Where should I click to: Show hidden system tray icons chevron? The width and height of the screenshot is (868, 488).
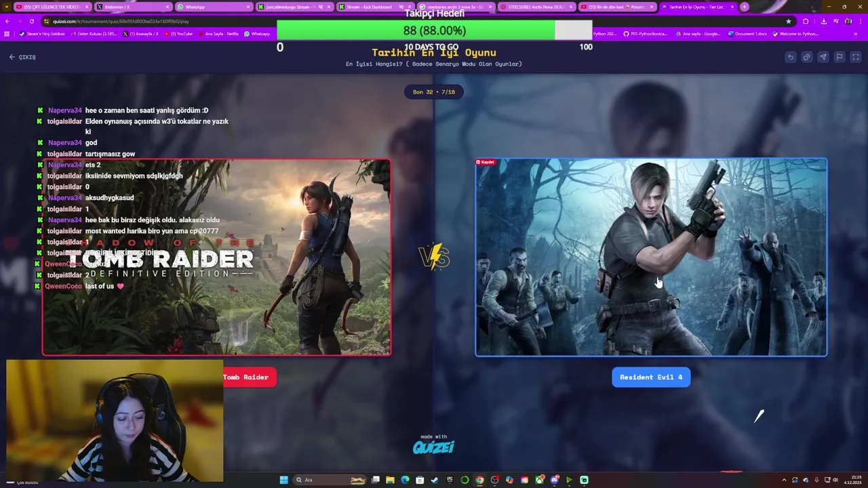pyautogui.click(x=784, y=480)
